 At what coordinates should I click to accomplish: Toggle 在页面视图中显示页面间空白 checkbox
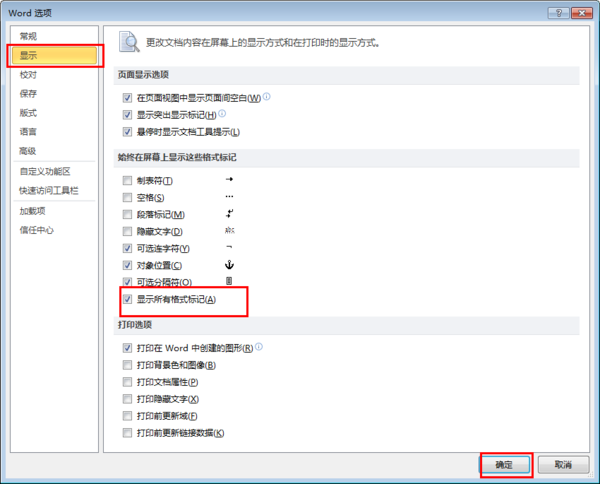pyautogui.click(x=127, y=98)
